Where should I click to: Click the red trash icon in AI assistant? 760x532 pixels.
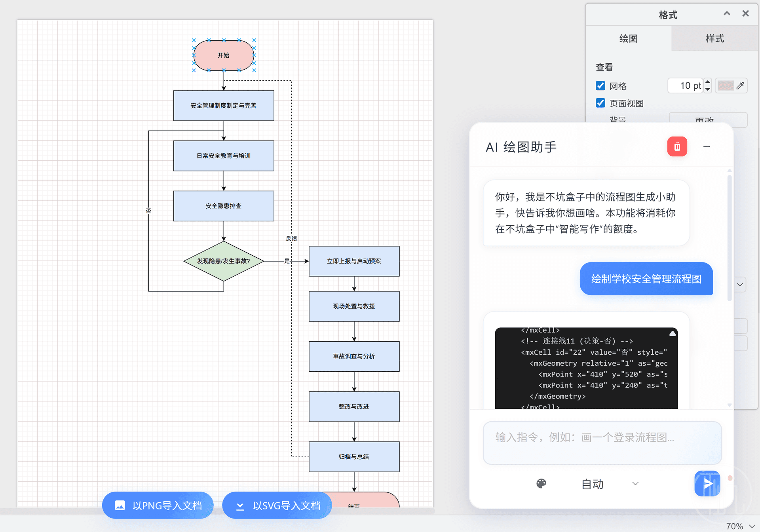677,147
